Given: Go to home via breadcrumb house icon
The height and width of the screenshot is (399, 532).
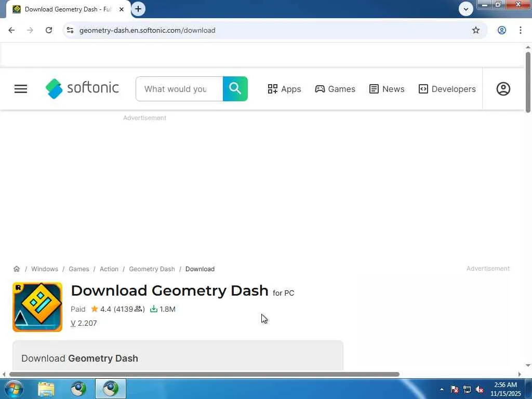Looking at the screenshot, I should (x=17, y=269).
